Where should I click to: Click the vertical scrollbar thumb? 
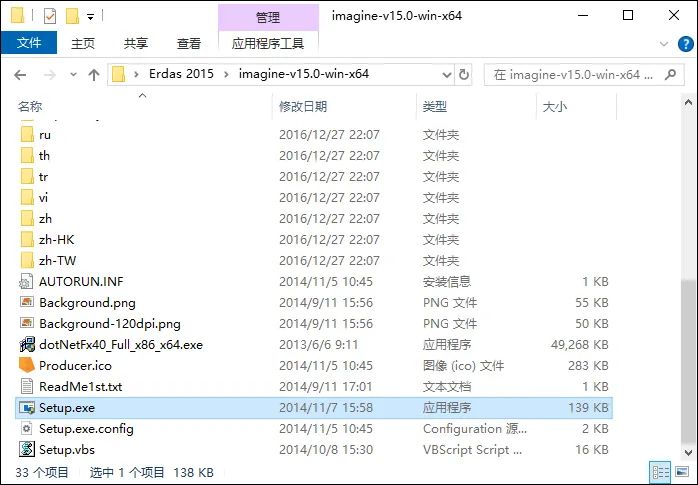[688, 362]
